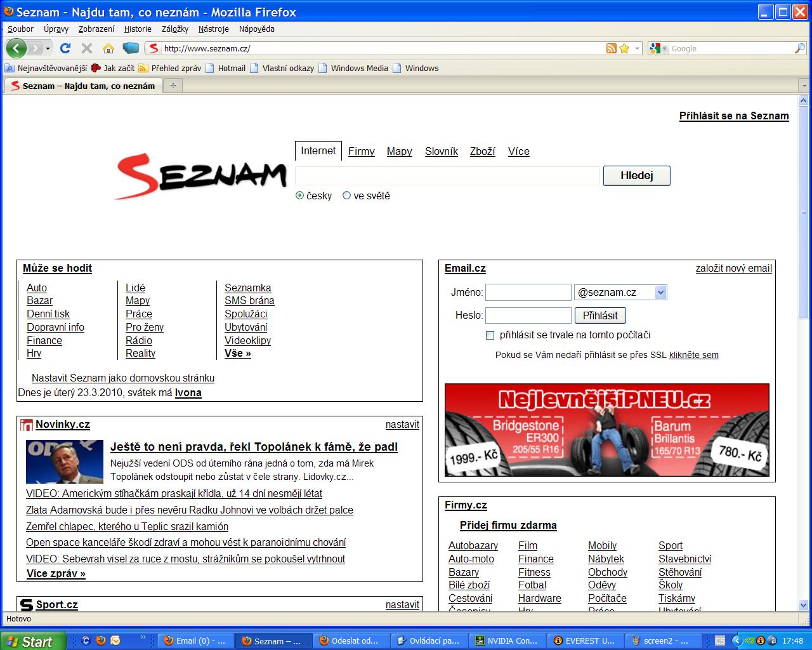
Task: Open a new tab with the plus button
Action: [x=173, y=85]
